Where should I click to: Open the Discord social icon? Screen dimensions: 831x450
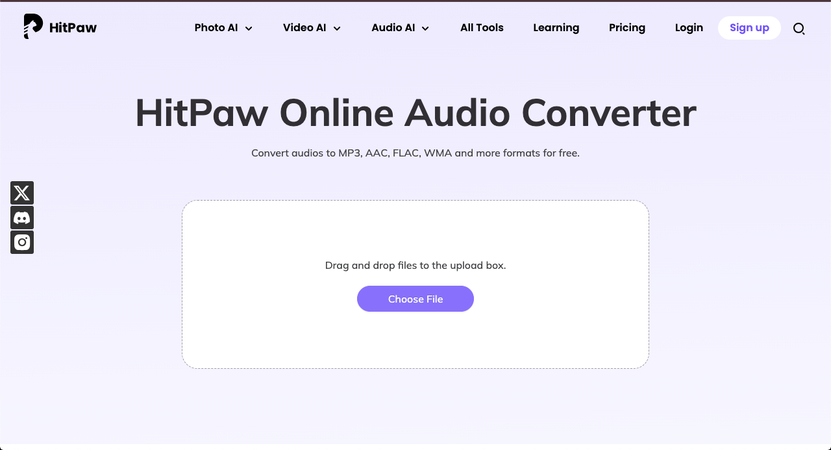22,218
